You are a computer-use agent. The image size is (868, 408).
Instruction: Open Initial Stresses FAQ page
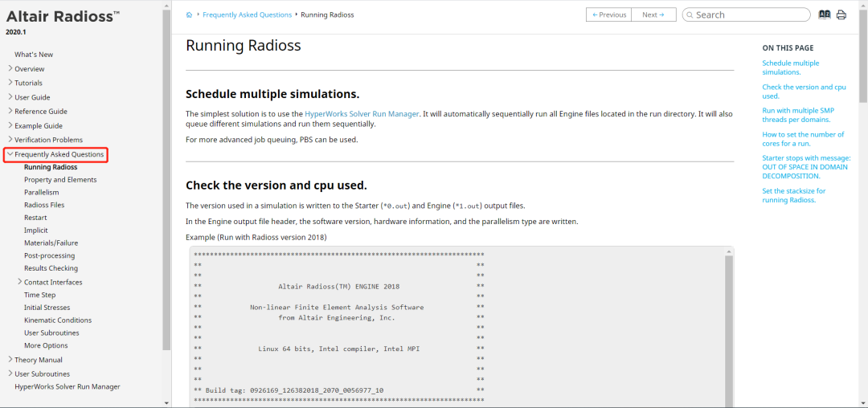coord(47,308)
